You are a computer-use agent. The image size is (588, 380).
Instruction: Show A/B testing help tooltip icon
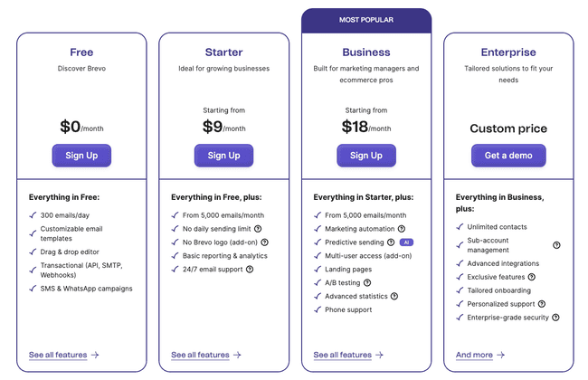[367, 283]
